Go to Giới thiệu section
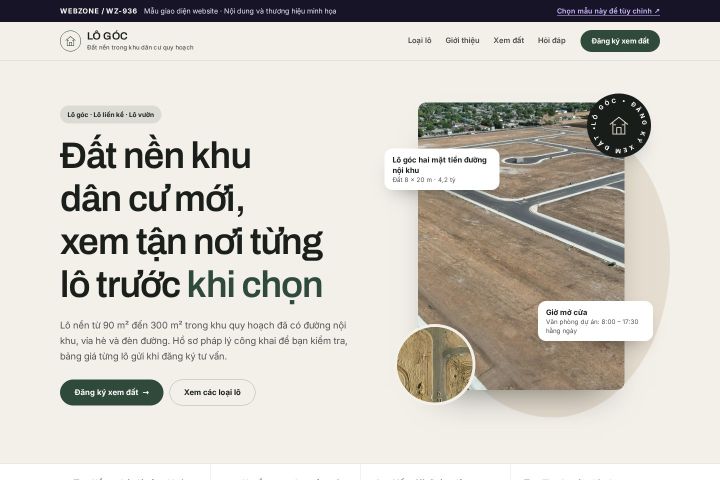Screen dimensions: 720x480 [x=462, y=40]
